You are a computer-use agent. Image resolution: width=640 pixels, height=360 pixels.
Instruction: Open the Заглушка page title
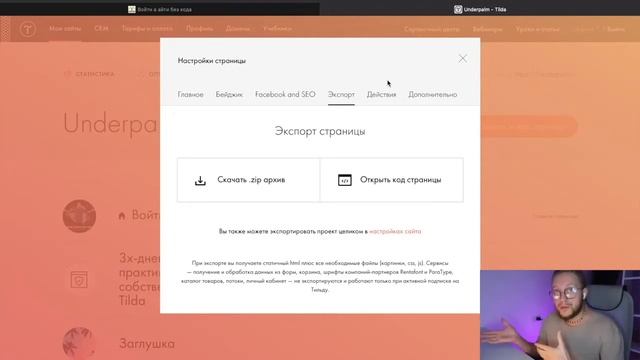click(x=147, y=344)
